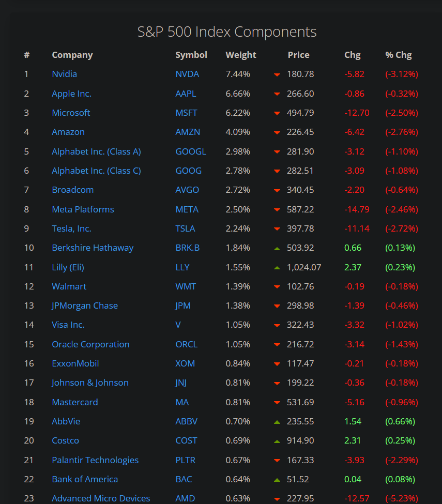Image resolution: width=442 pixels, height=504 pixels.
Task: Click the NVDA ticker symbol
Action: tap(187, 74)
